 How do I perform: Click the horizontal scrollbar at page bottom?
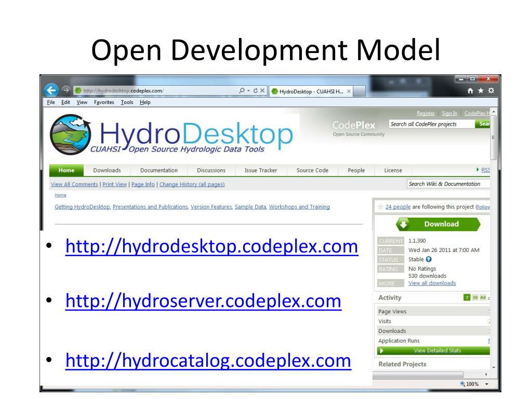pos(418,375)
